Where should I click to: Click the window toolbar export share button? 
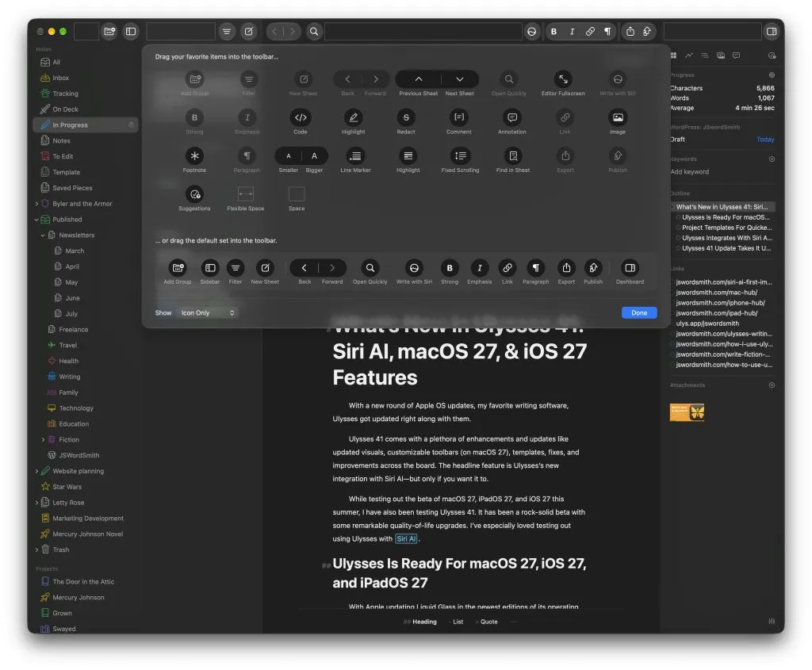tap(630, 32)
